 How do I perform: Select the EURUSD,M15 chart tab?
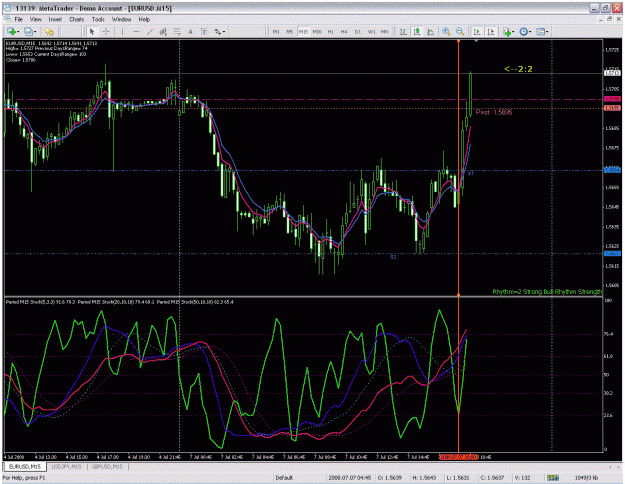(25, 466)
